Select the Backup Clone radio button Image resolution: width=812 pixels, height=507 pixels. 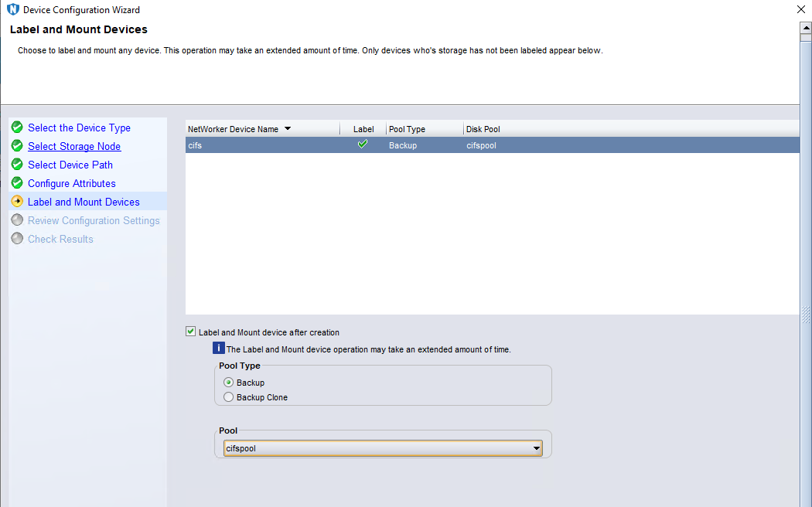pos(228,397)
